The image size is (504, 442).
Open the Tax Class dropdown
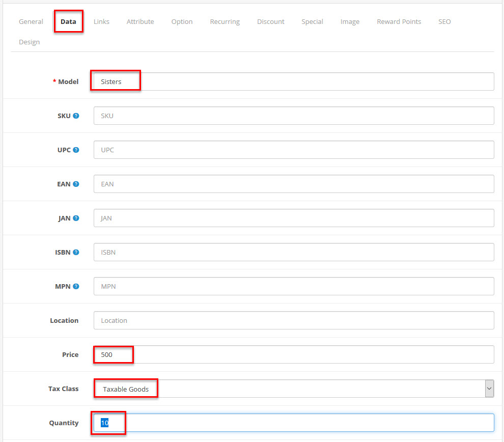pyautogui.click(x=489, y=388)
